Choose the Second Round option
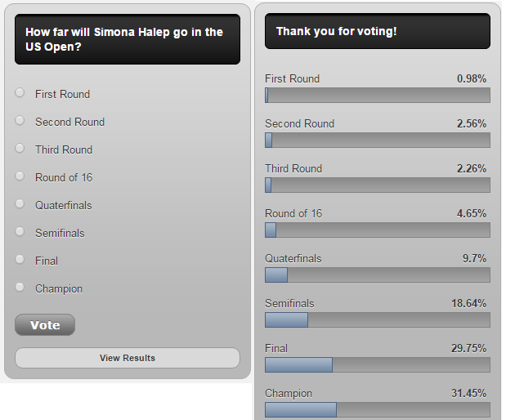 coord(20,121)
